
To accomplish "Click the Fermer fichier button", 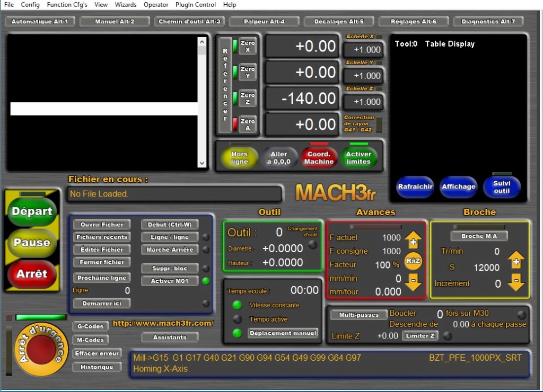I will tap(102, 262).
